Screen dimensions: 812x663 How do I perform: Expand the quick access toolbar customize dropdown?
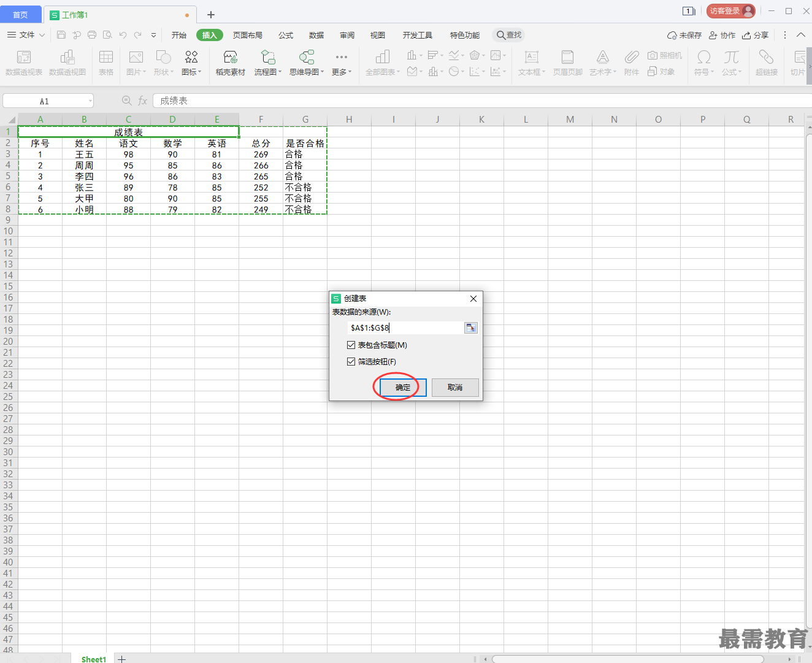coord(153,35)
